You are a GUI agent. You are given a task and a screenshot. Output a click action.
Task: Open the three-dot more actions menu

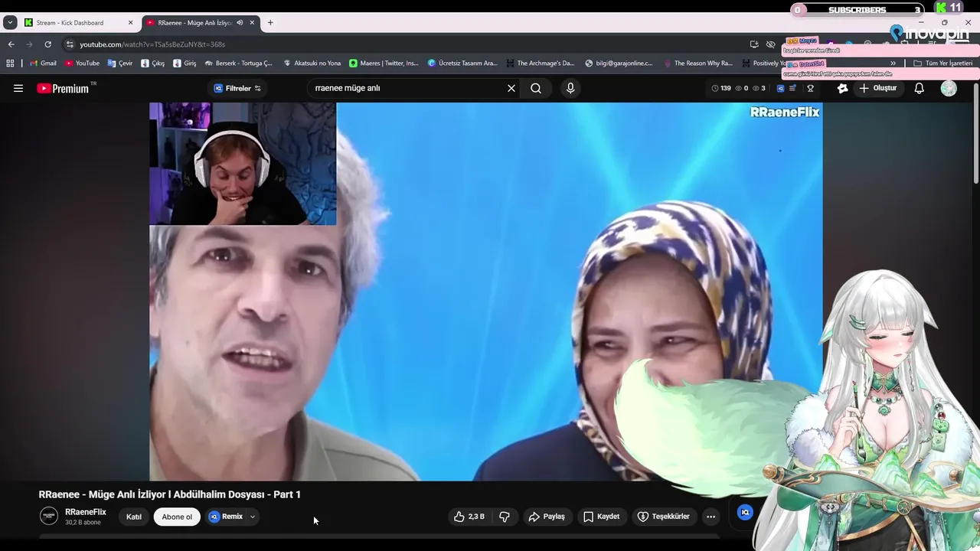710,517
